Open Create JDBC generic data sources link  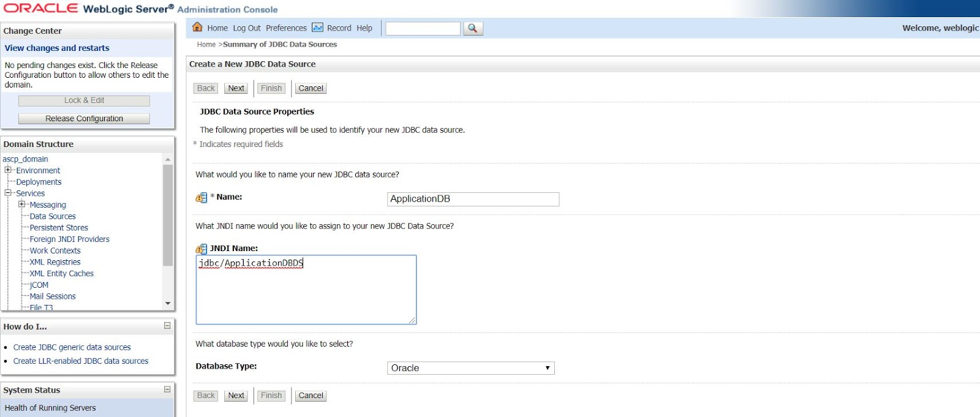pos(72,347)
